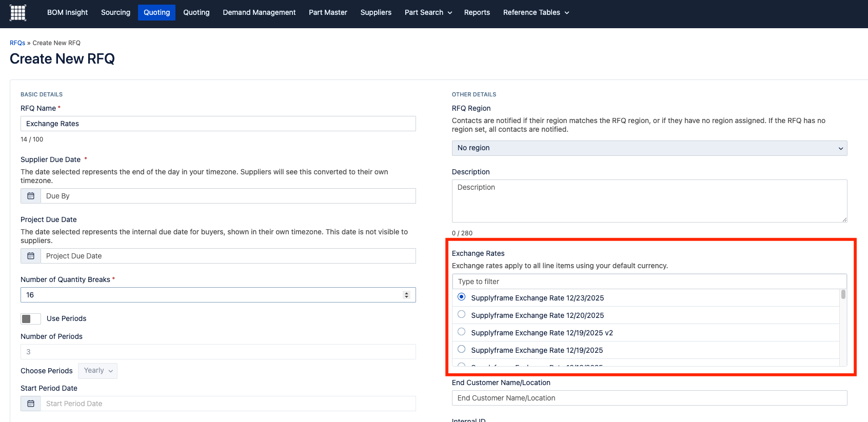The image size is (868, 422).
Task: Select Supplyframe Exchange Rate 12/20/2025 radio
Action: pos(462,314)
